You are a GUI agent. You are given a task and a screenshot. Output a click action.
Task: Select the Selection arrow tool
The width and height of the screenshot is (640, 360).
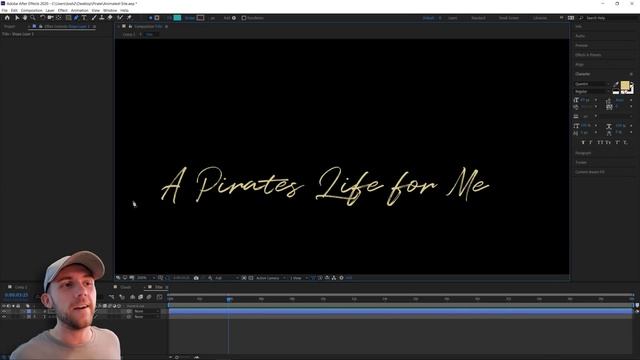pyautogui.click(x=17, y=18)
